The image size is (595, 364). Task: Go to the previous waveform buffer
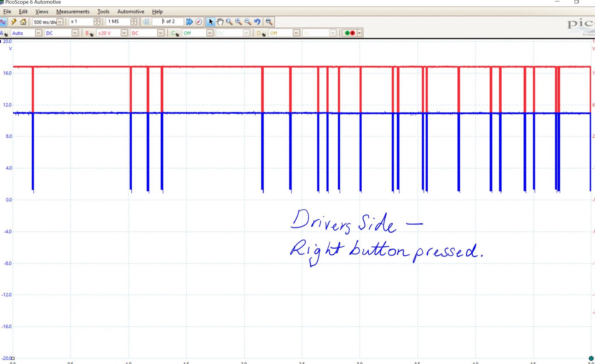tap(146, 22)
